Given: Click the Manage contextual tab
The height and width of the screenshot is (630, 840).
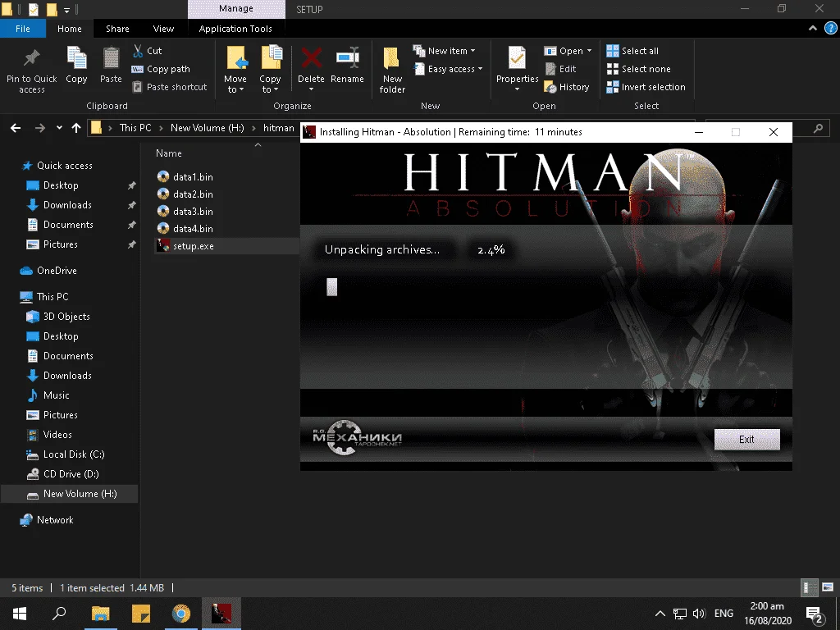Looking at the screenshot, I should (x=236, y=9).
